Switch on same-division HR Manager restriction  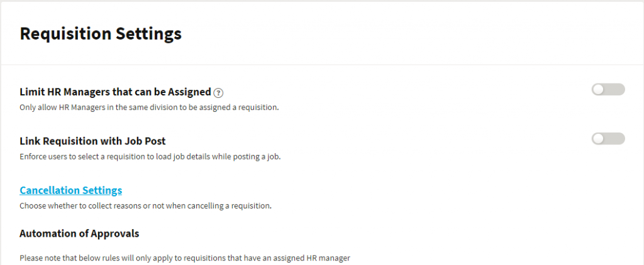(x=608, y=89)
